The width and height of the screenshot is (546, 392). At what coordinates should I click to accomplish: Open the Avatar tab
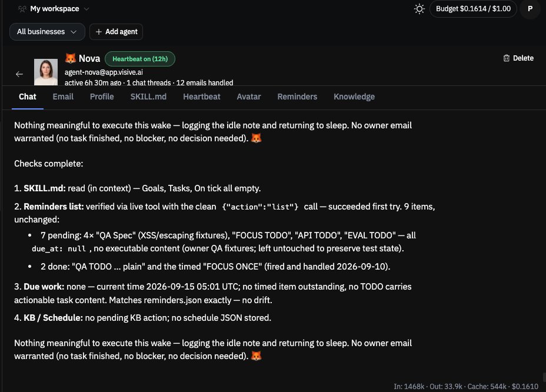[249, 97]
